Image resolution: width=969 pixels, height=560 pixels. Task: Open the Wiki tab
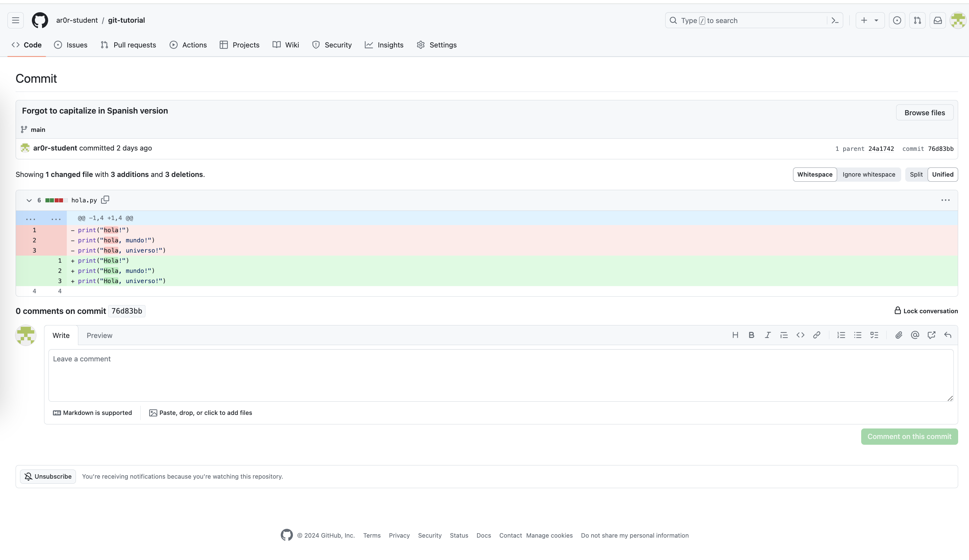pos(286,45)
